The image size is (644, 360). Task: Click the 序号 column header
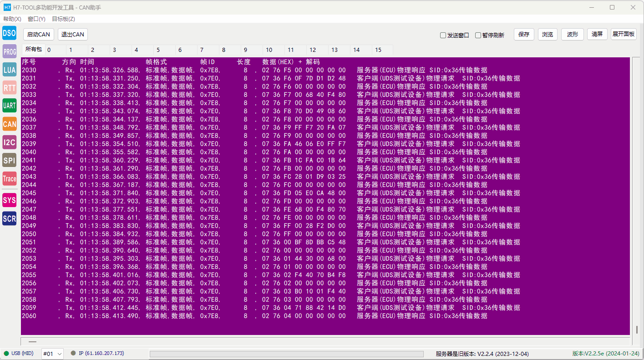click(29, 62)
